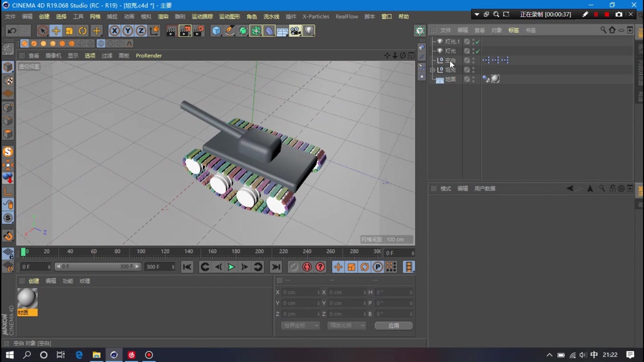
Task: Select the Move tool in the toolbar
Action: (56, 31)
